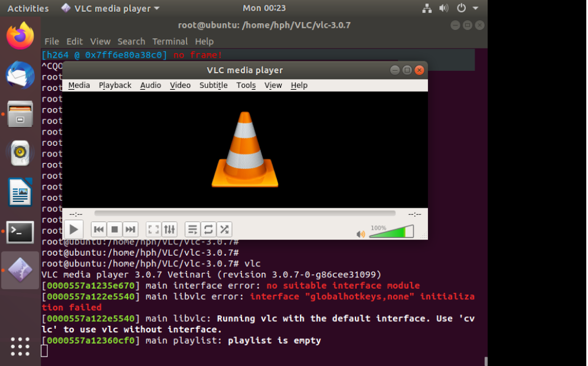Launch Firefox from the dock
Screen dimensions: 588x366
pos(20,35)
